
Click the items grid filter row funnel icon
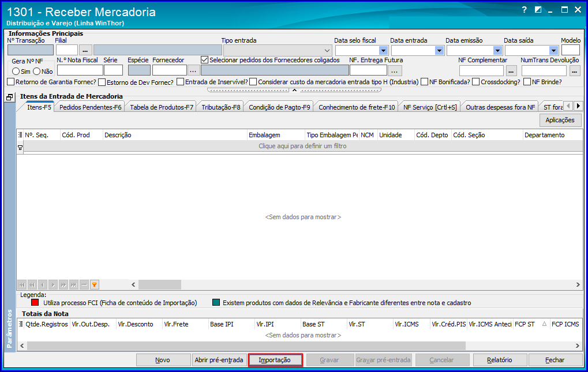[x=20, y=148]
